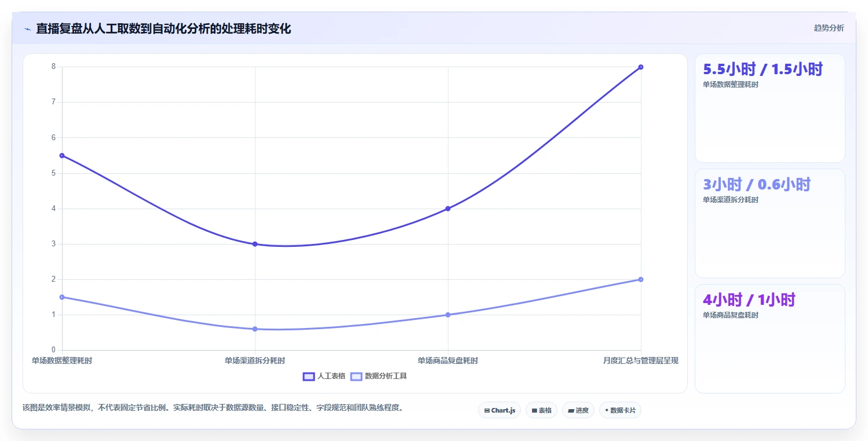
Task: Click the card caption 单场渠道拆分耗时
Action: (x=731, y=200)
